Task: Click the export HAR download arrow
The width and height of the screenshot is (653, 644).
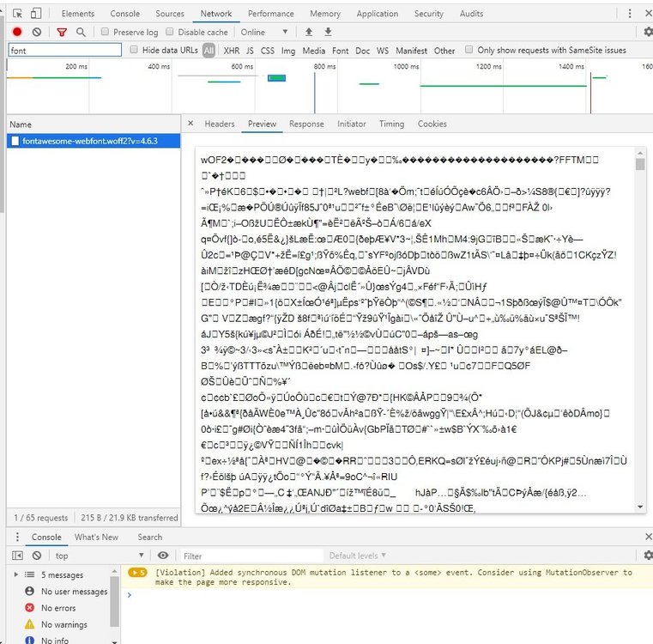Action: (327, 32)
